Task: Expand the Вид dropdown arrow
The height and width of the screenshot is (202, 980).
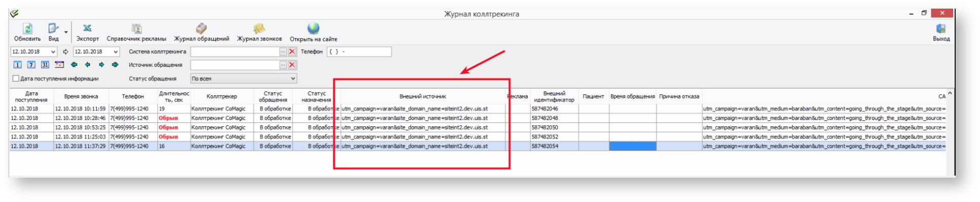Action: click(x=66, y=32)
